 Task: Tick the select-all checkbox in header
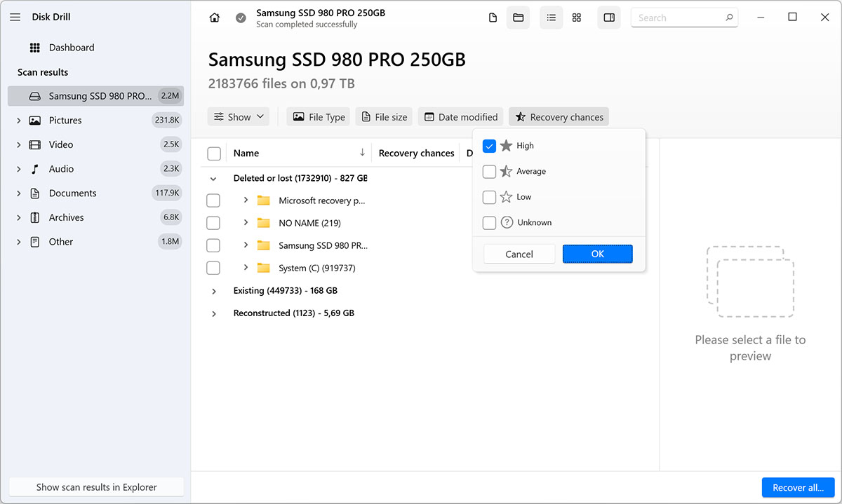click(214, 154)
